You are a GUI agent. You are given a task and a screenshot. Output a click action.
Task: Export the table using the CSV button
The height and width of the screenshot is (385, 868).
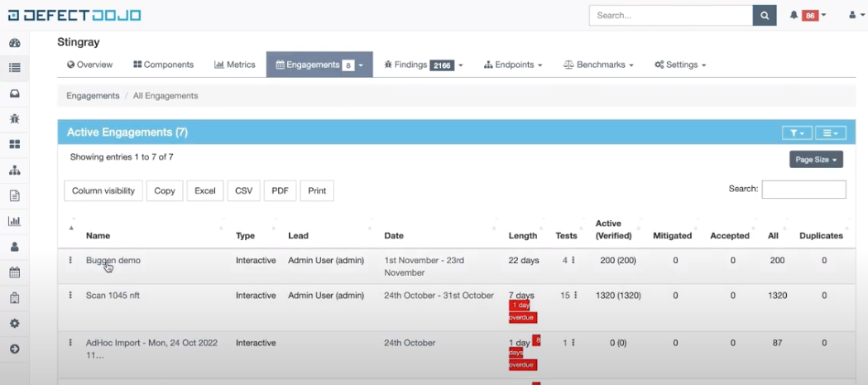point(243,190)
